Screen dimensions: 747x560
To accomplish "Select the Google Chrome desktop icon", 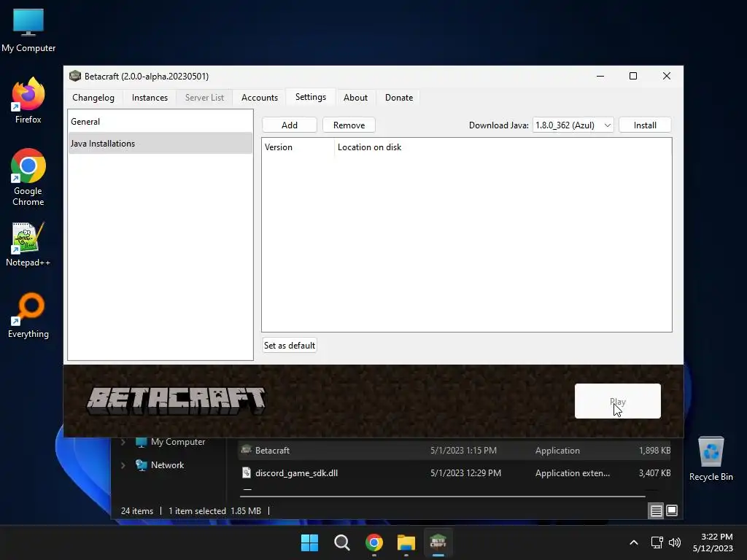I will click(x=28, y=177).
